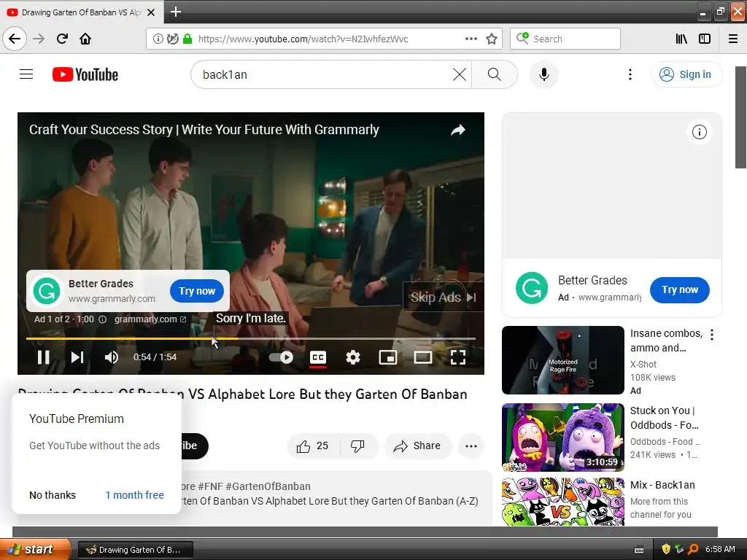Open the security shield tray icon
The image size is (747, 560).
[666, 549]
